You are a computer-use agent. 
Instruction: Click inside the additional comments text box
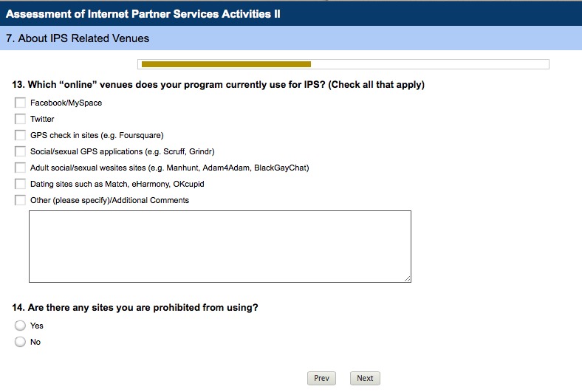[219, 246]
